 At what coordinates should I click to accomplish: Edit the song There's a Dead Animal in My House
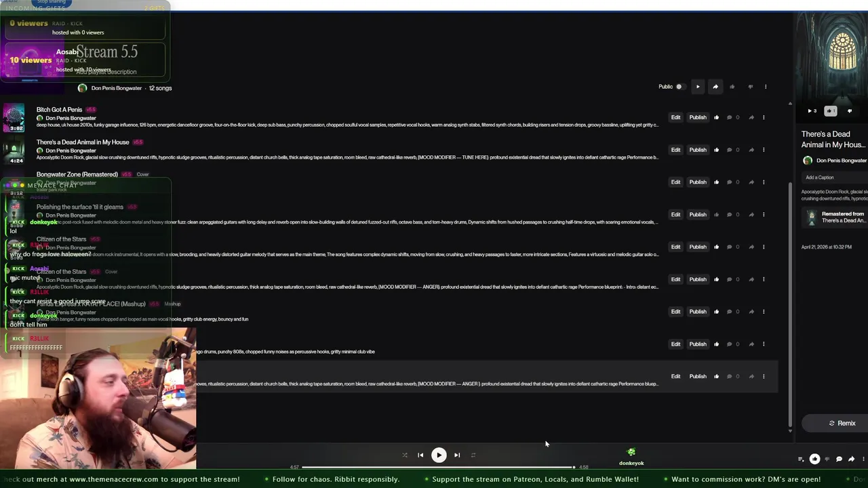[675, 150]
